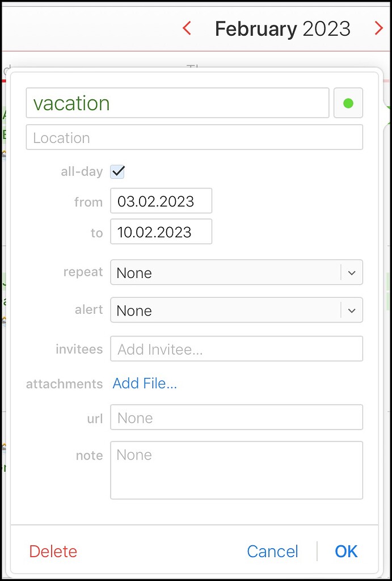Navigate to March with the forward arrow
Image resolution: width=392 pixels, height=581 pixels.
click(x=379, y=28)
